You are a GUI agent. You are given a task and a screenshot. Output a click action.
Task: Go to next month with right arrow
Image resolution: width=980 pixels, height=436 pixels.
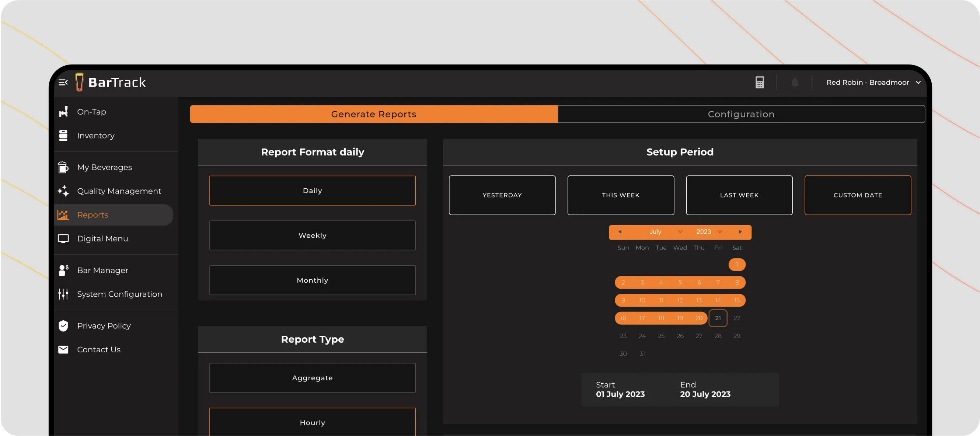point(740,232)
